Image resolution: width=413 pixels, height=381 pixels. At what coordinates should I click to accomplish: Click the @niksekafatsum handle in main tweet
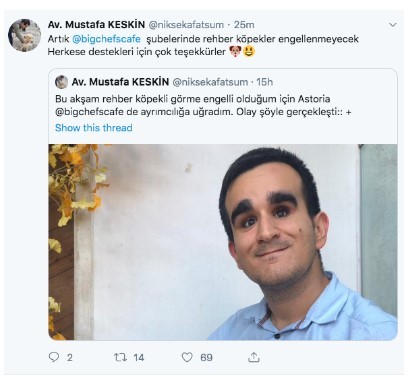point(186,25)
